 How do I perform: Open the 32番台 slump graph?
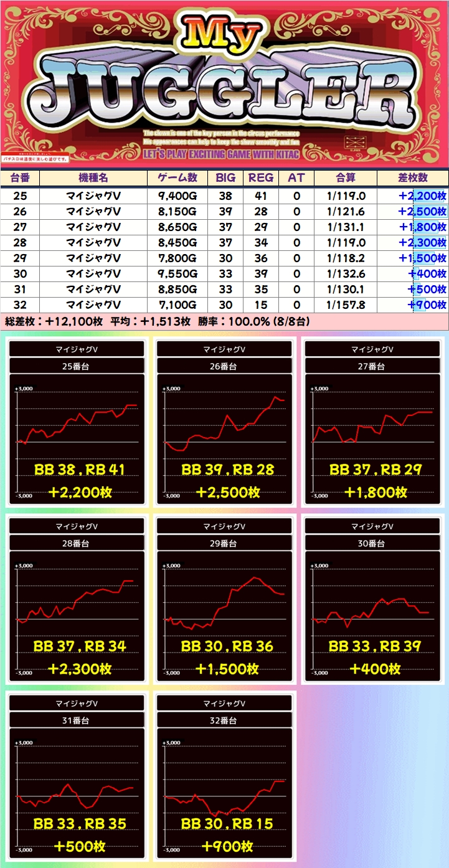tap(224, 776)
